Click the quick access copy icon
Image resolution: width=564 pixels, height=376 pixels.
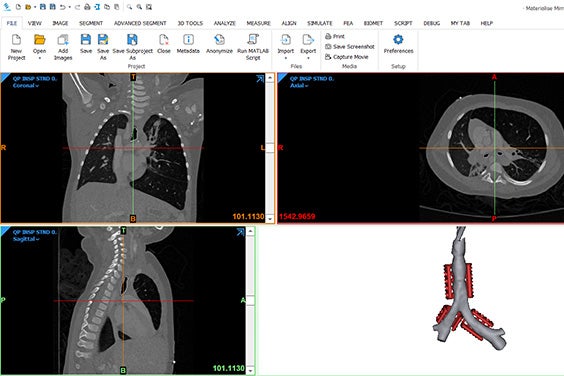tap(107, 7)
